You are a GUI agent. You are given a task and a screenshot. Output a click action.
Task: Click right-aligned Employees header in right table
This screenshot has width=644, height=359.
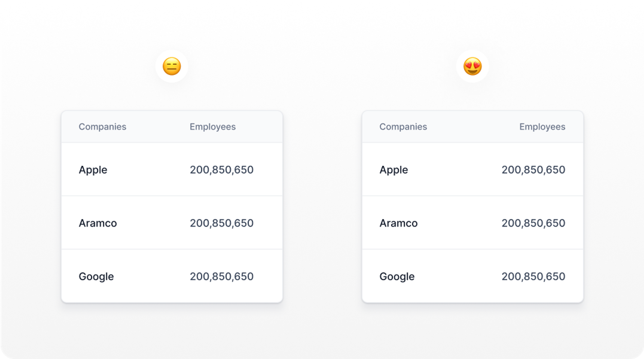542,127
